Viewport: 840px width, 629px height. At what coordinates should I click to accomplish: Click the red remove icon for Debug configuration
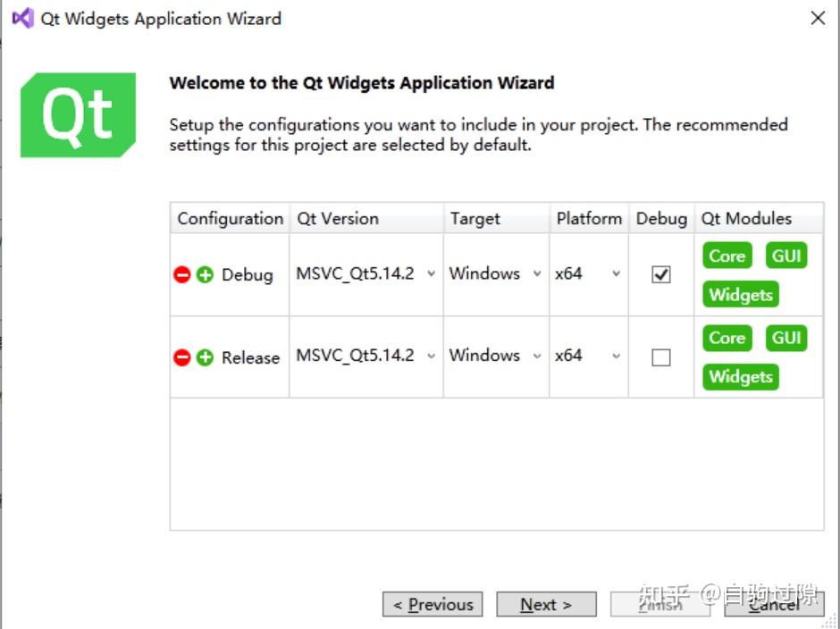click(182, 274)
